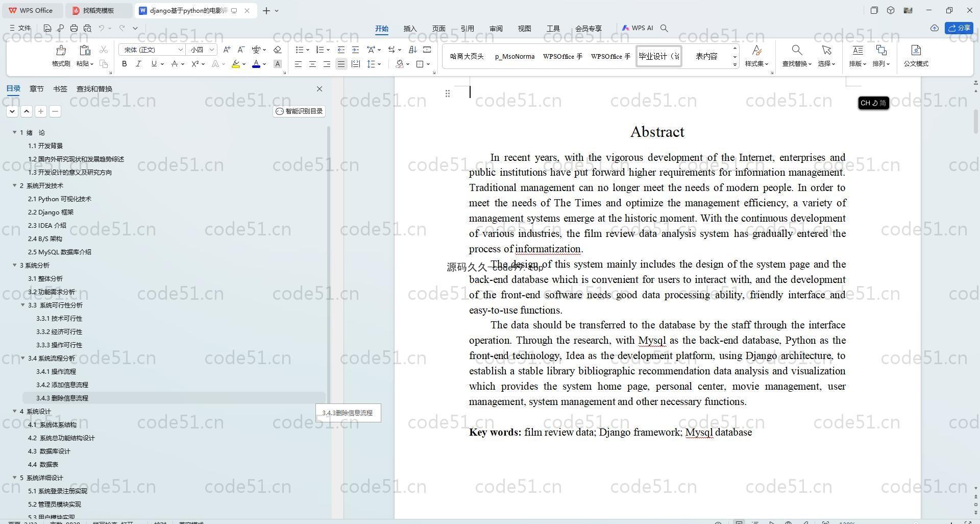Open numbered list dropdown arrow
Image resolution: width=980 pixels, height=524 pixels.
328,50
